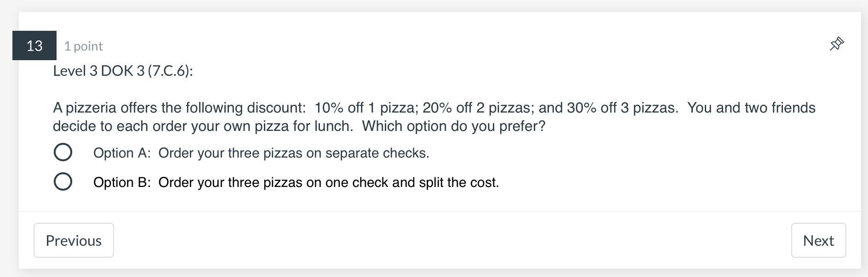Click the '1 point' label
Viewport: 868px width, 277px height.
pos(83,46)
